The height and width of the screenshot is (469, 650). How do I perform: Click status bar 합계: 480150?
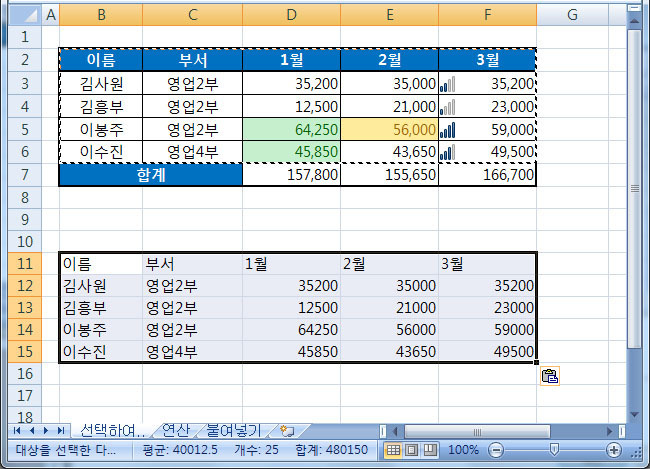tap(331, 450)
